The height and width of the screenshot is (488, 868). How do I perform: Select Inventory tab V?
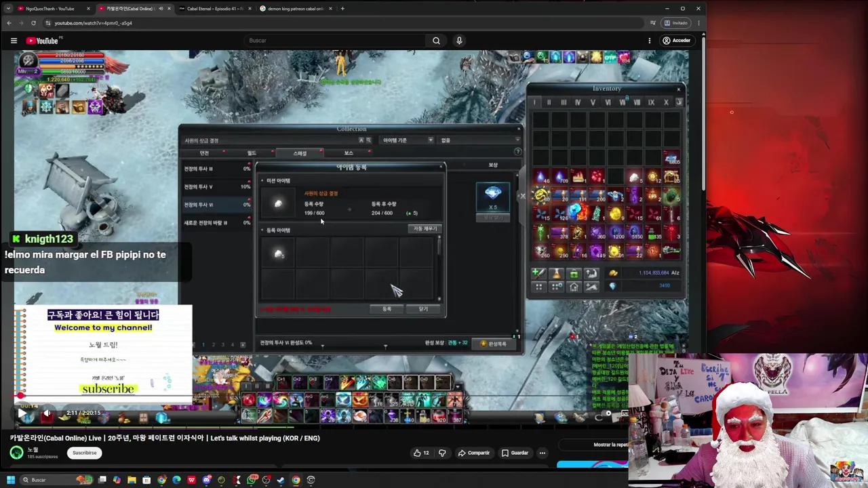tap(593, 102)
